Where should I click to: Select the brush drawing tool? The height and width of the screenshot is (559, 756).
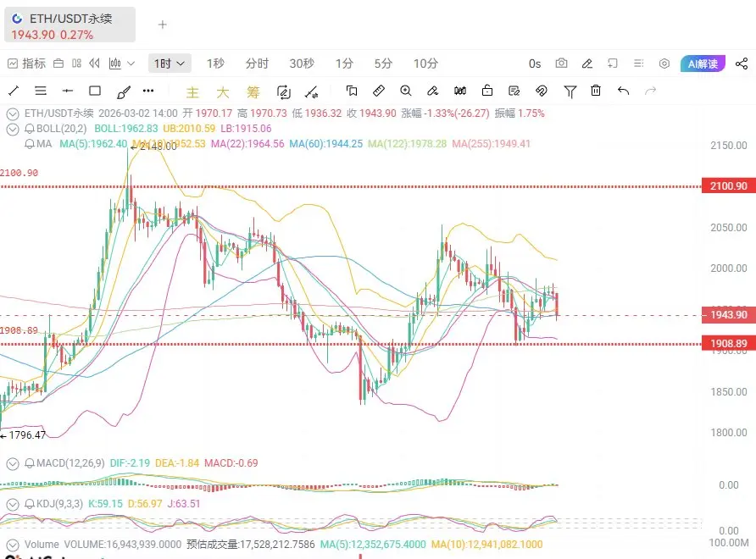(x=124, y=91)
